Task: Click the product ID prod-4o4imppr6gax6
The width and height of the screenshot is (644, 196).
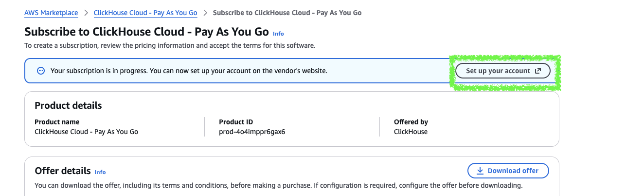Action: (252, 132)
